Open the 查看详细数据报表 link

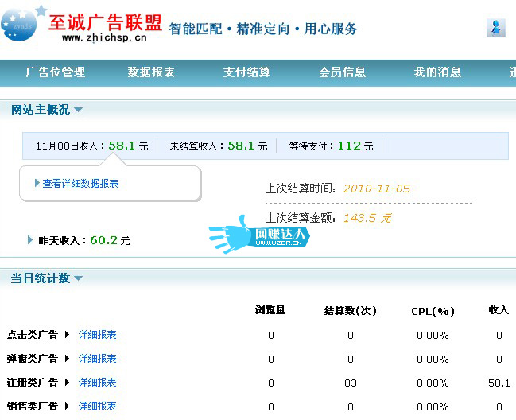[80, 183]
